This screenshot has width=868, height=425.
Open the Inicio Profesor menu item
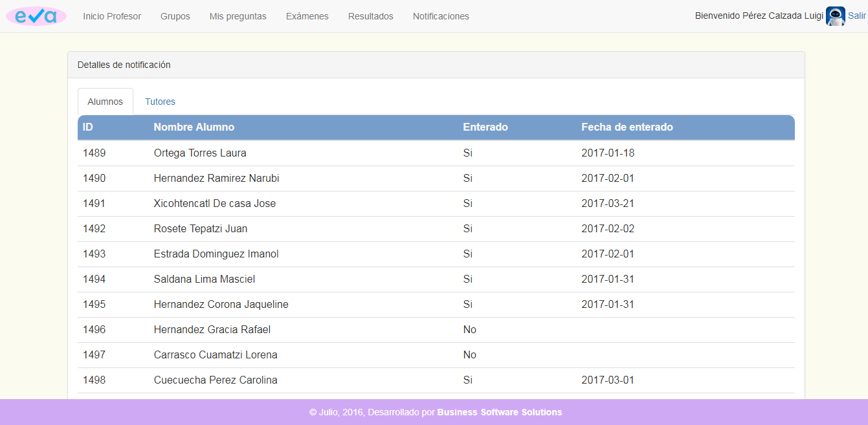pyautogui.click(x=112, y=16)
